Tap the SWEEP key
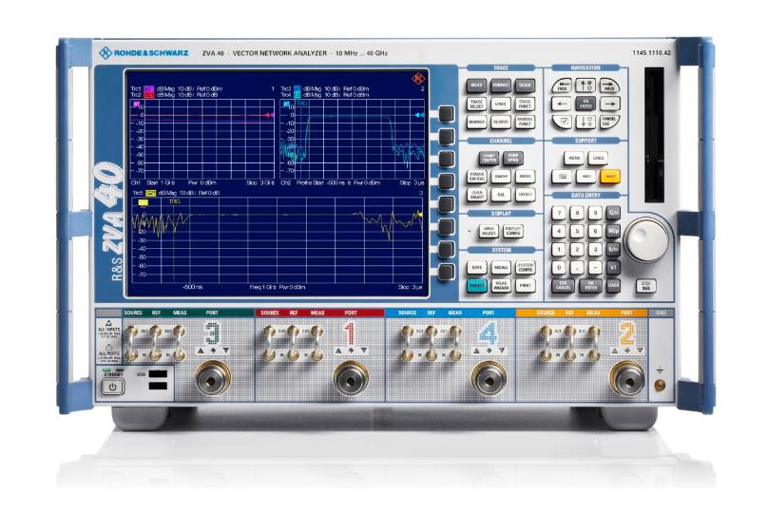 tap(501, 177)
